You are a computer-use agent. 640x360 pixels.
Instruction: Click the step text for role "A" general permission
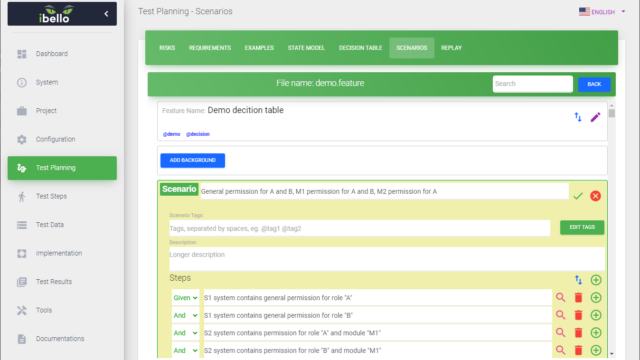point(378,298)
